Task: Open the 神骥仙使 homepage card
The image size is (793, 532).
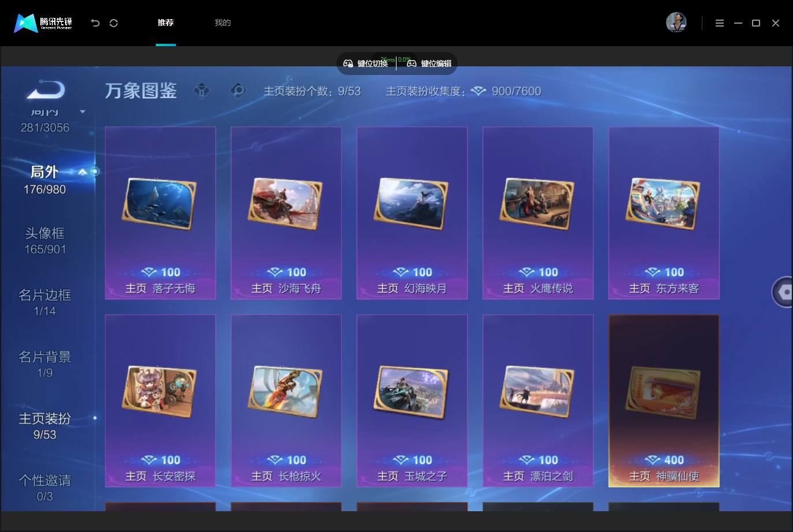Action: point(664,400)
